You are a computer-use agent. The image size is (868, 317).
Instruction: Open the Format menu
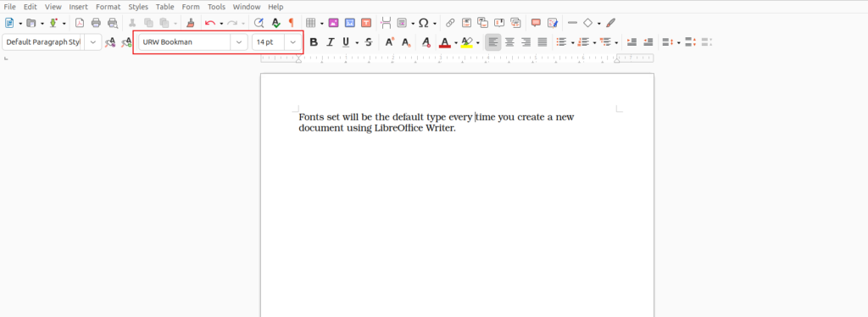[x=108, y=7]
